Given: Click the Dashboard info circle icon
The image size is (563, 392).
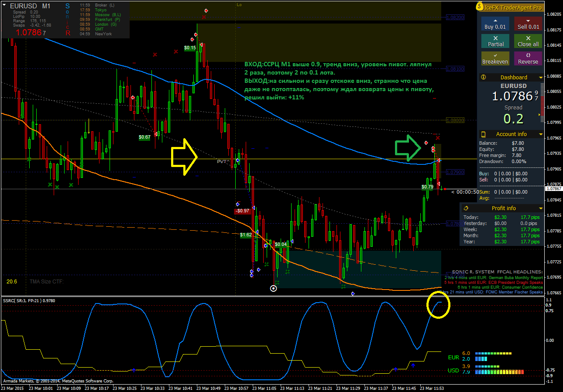Looking at the screenshot, I should (x=483, y=77).
